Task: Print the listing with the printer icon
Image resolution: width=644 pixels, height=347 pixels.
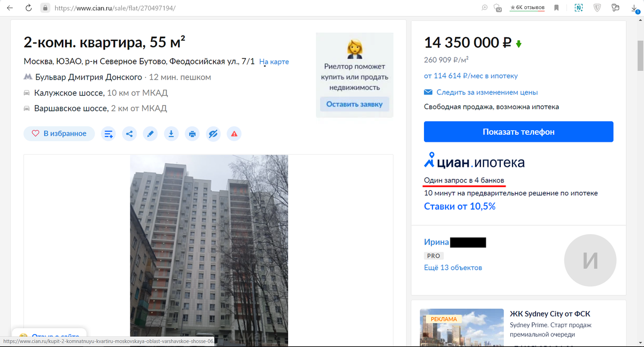Action: point(192,134)
